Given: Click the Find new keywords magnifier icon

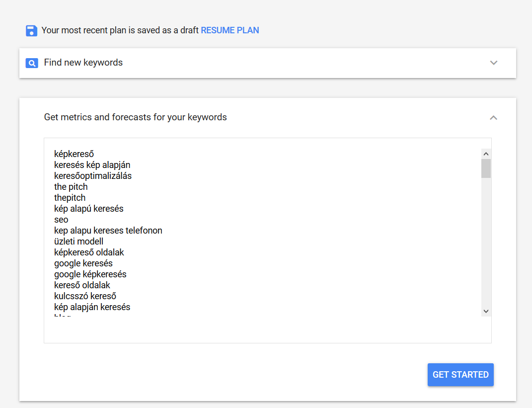Looking at the screenshot, I should (x=32, y=63).
